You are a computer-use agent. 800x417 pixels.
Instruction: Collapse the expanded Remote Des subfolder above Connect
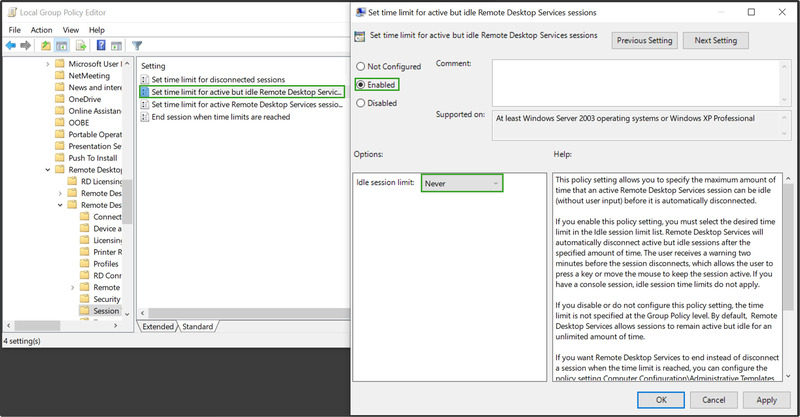pos(60,205)
